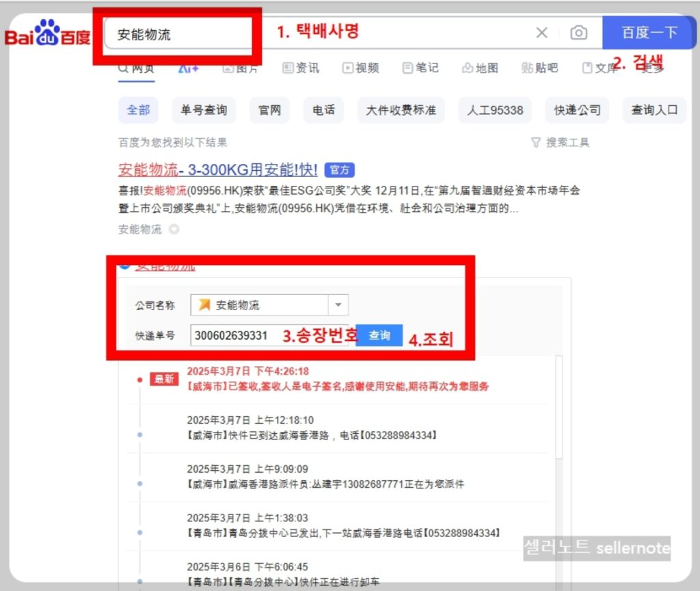This screenshot has height=591, width=700.
Task: Click the text 百度为您找到以下结果
Action: point(173,142)
